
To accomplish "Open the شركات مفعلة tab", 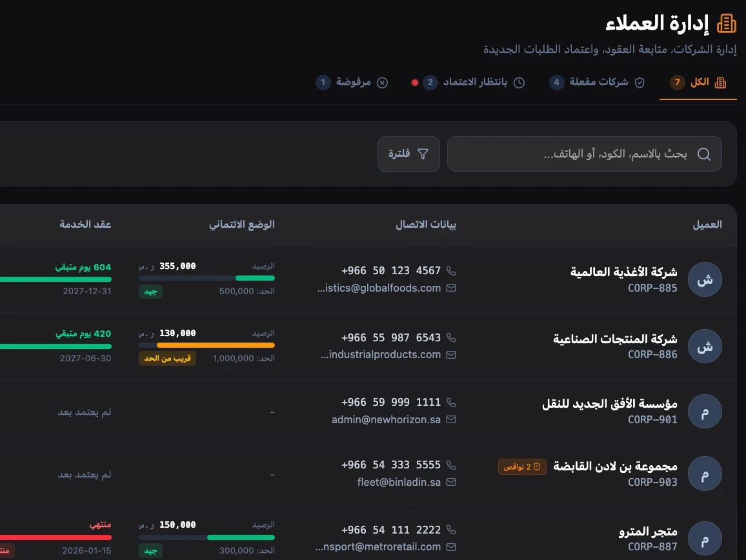I will click(598, 83).
